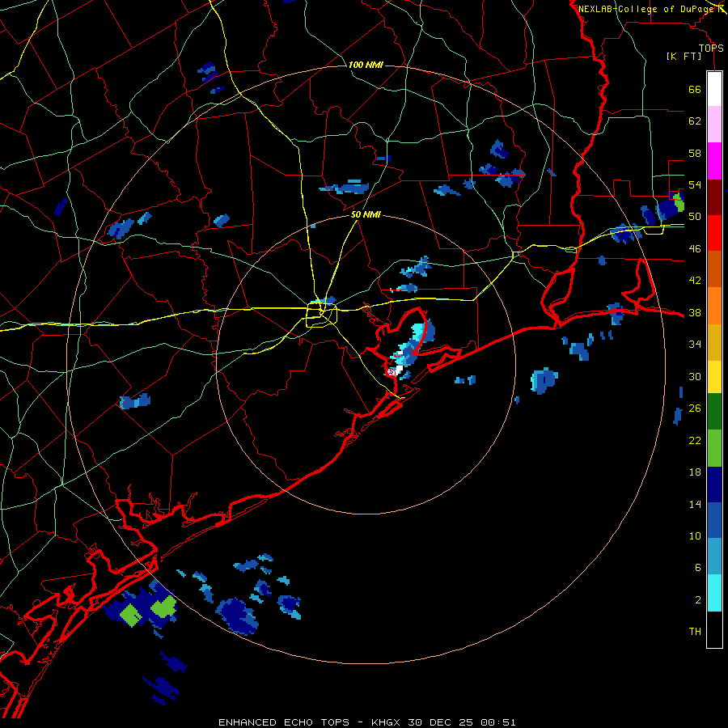Click the legend value '2'
Viewport: 728px width, 728px height.
(698, 600)
